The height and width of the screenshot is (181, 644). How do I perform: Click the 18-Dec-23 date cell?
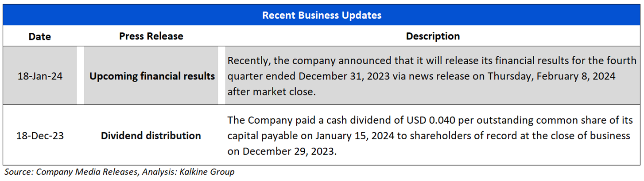(40, 136)
